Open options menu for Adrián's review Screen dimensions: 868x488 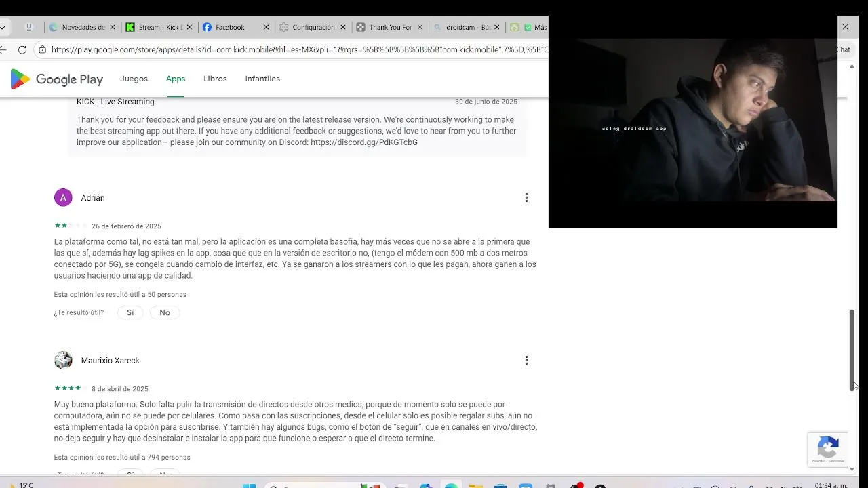[x=526, y=198]
